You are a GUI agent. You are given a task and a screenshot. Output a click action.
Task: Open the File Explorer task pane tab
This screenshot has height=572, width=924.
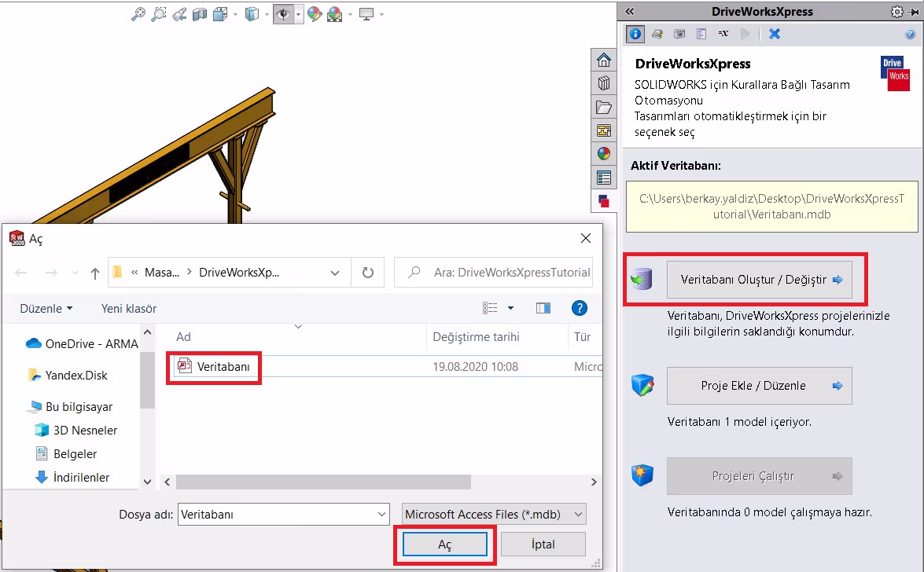click(x=603, y=107)
